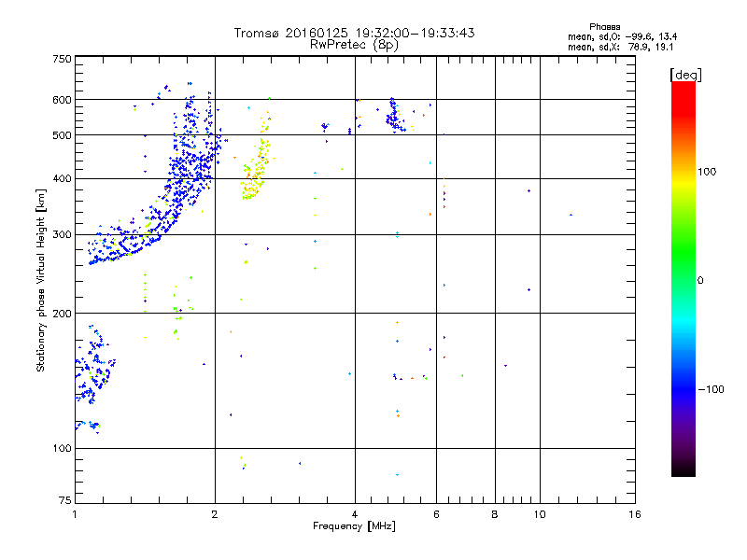Select the "mean, sd,O: -99.6, 13.4" line
747x560 pixels.
[622, 36]
